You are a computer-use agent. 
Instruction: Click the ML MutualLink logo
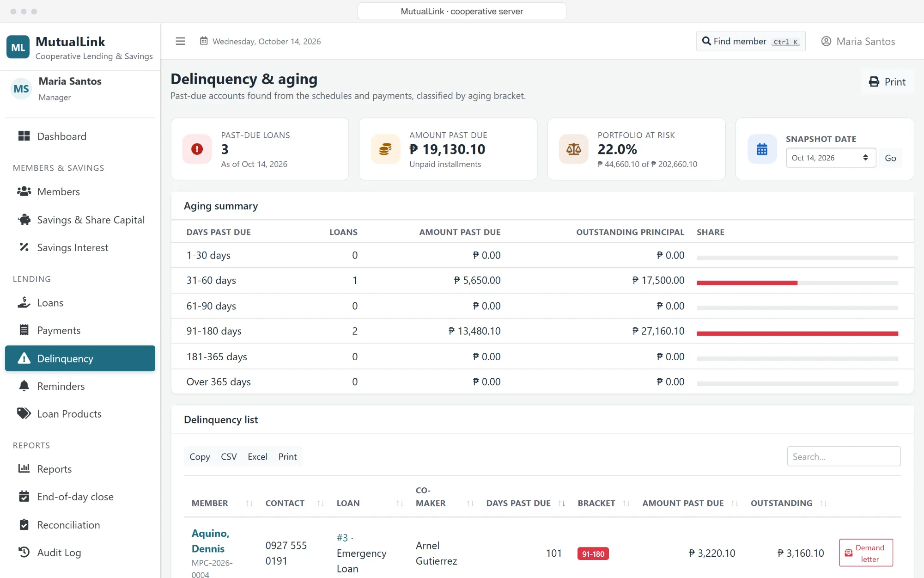click(x=18, y=47)
